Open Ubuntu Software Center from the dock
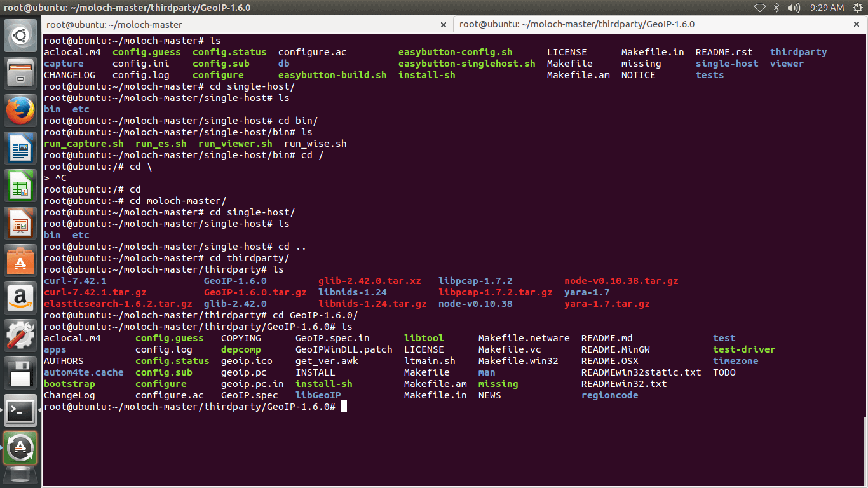This screenshot has width=868, height=488. pyautogui.click(x=21, y=261)
